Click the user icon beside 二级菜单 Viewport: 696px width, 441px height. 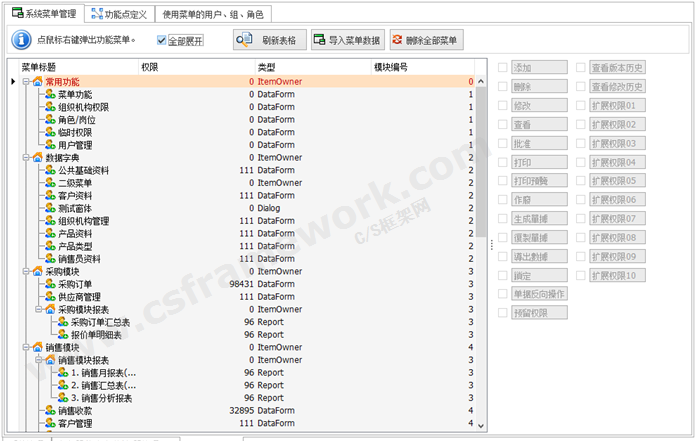(50, 183)
